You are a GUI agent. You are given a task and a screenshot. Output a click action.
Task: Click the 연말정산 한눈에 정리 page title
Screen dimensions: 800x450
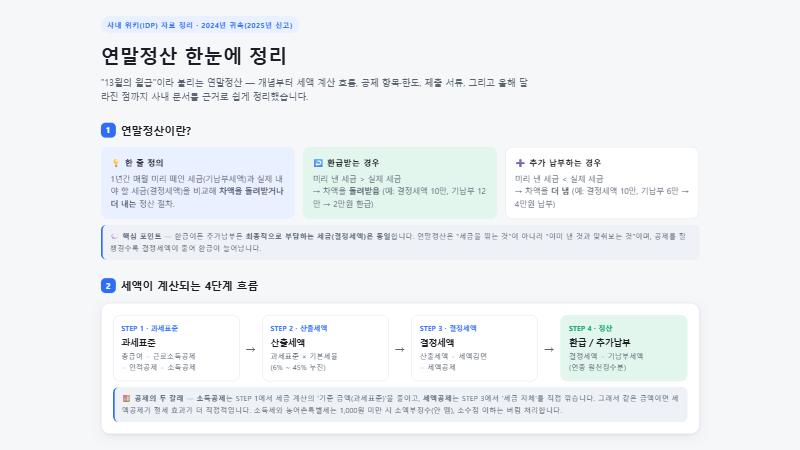tap(194, 56)
